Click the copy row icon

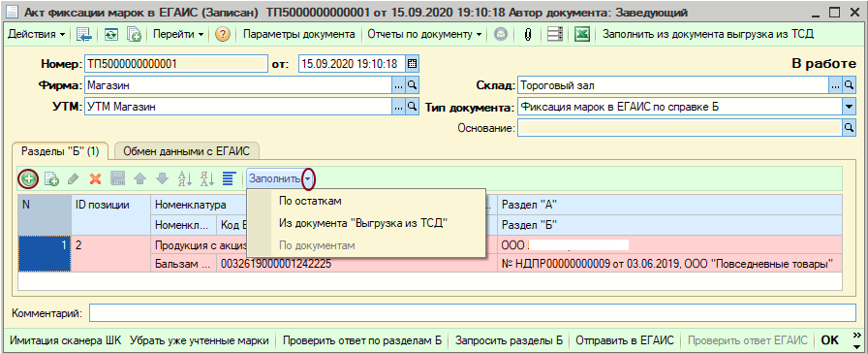coord(52,178)
